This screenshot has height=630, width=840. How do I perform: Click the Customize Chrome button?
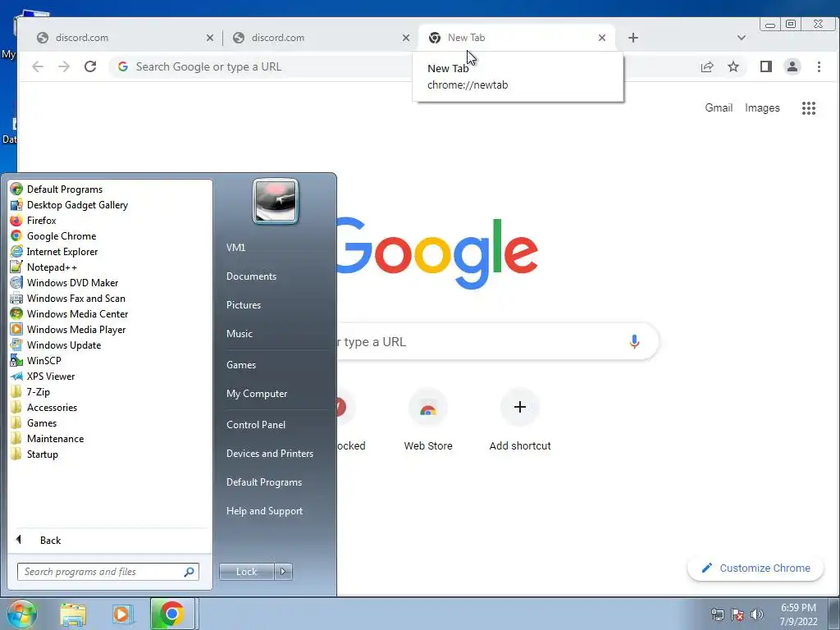pyautogui.click(x=756, y=568)
